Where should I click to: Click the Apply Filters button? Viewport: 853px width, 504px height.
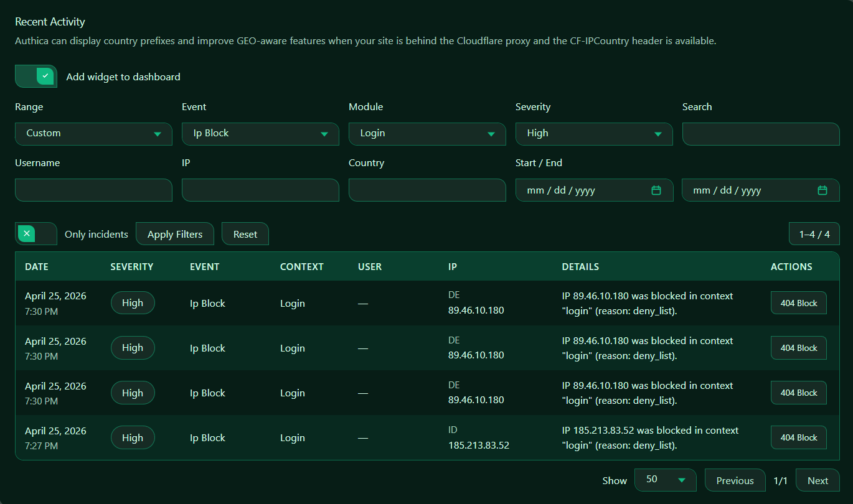pos(175,234)
